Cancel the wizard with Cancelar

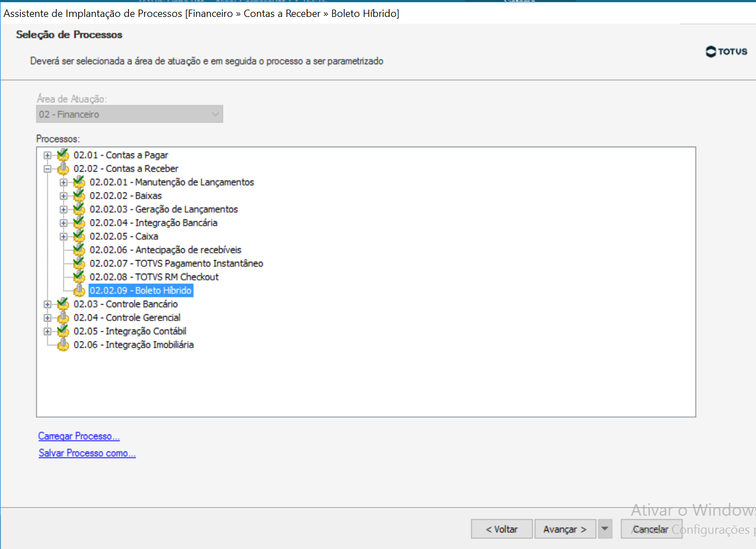point(651,529)
